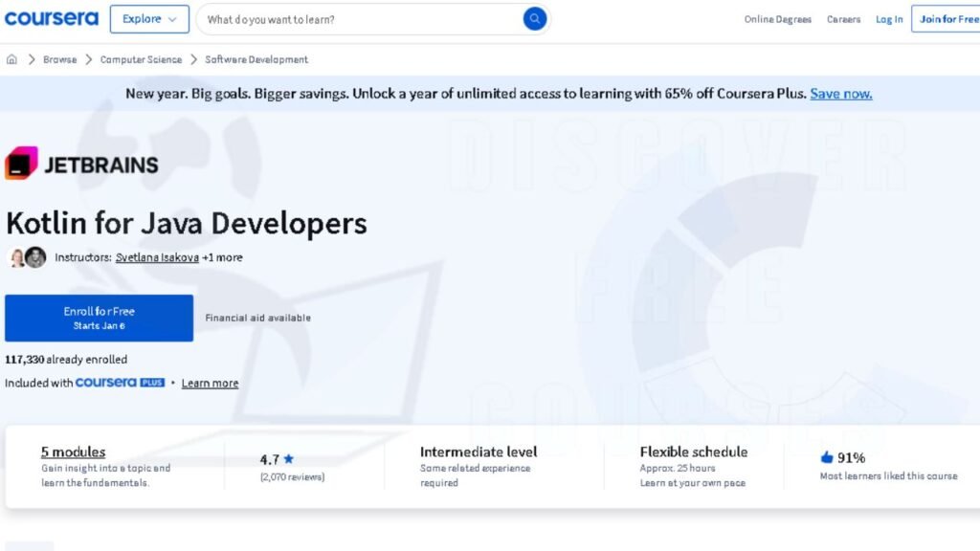Viewport: 980px width, 551px height.
Task: Click 'Most learners liked this course' text
Action: coord(889,476)
